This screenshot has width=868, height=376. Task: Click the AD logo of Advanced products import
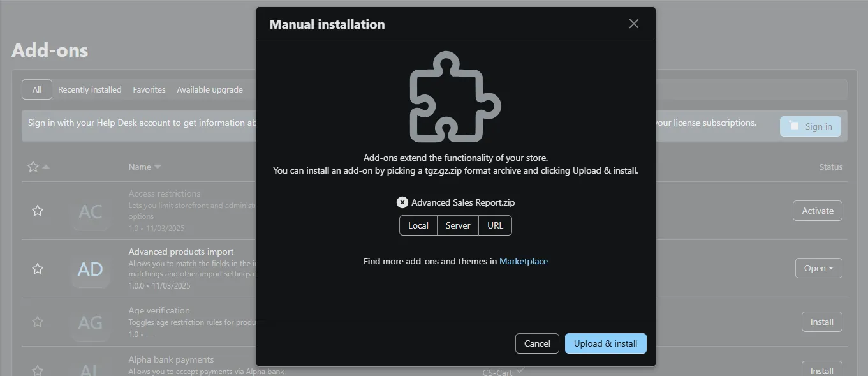(x=91, y=269)
